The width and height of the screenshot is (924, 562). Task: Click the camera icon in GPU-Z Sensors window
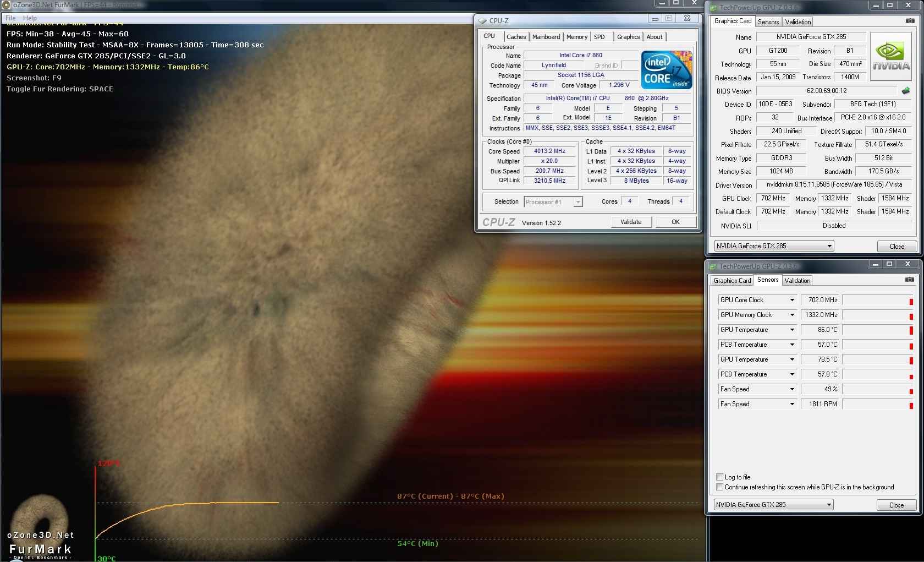[x=910, y=280]
